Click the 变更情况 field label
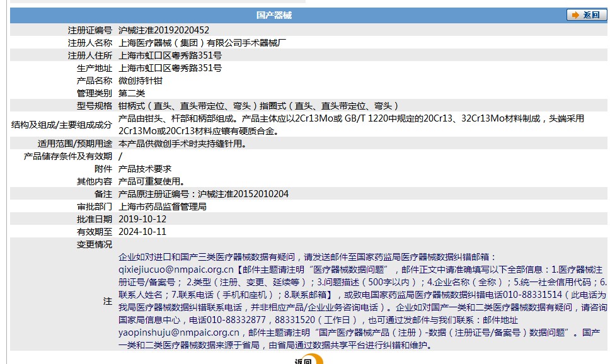 [x=95, y=244]
